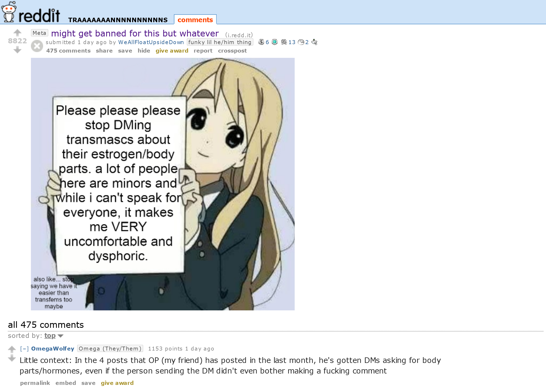The image size is (546, 392).
Task: Click the Reddit alien logo
Action: pyautogui.click(x=9, y=12)
